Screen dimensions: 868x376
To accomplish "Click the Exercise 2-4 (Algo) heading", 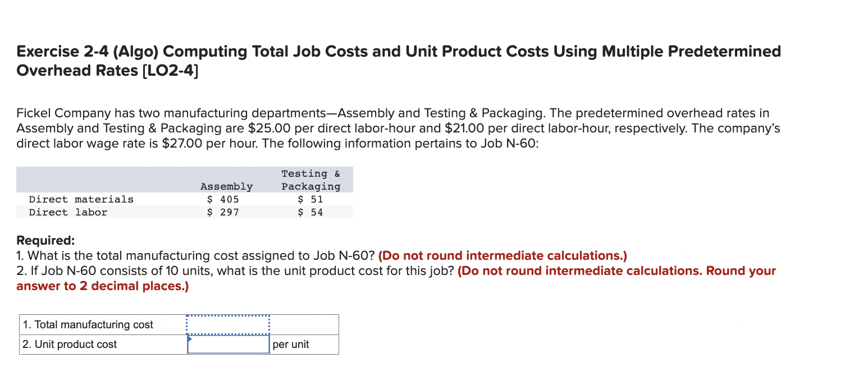I will tap(398, 51).
